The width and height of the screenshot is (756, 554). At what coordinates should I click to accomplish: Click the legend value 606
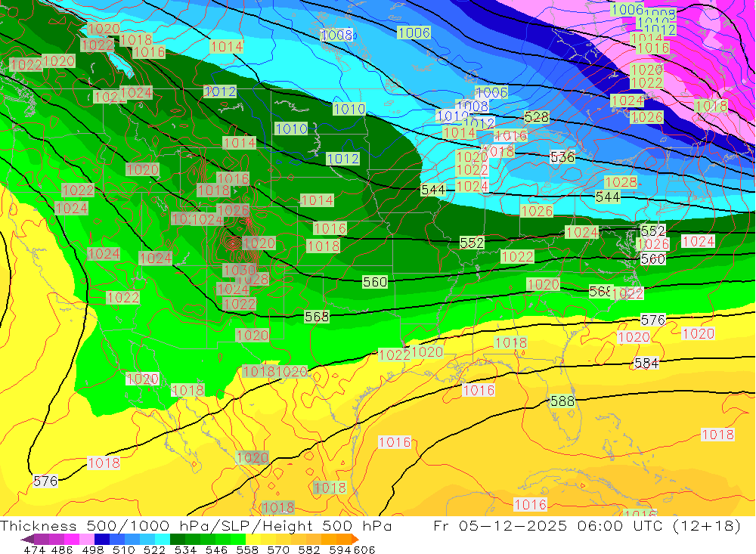coord(364,549)
